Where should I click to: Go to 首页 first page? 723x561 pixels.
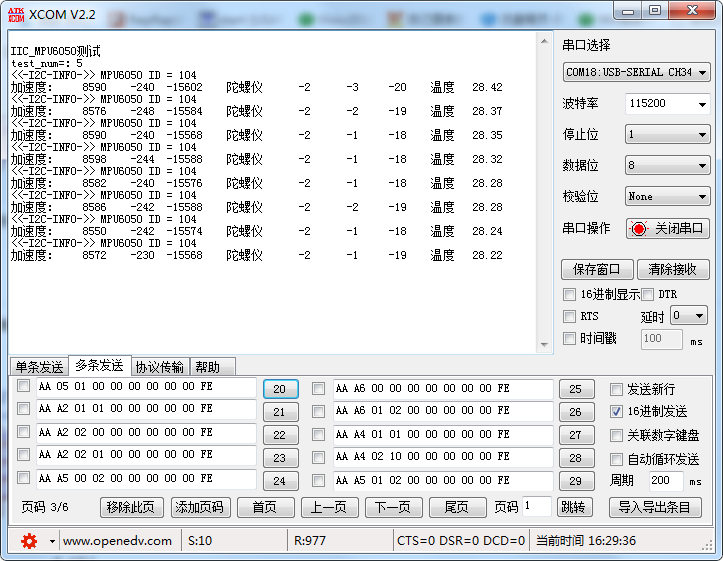(x=266, y=508)
